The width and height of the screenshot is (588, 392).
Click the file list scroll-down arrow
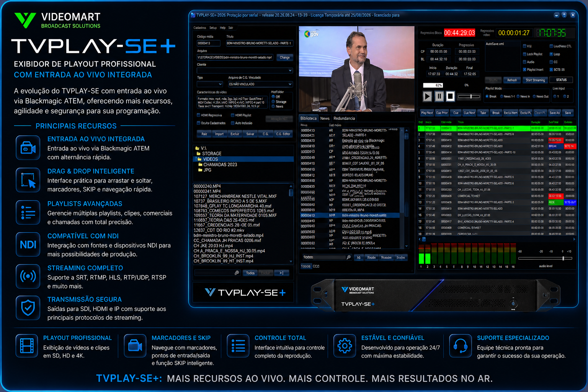tap(291, 261)
